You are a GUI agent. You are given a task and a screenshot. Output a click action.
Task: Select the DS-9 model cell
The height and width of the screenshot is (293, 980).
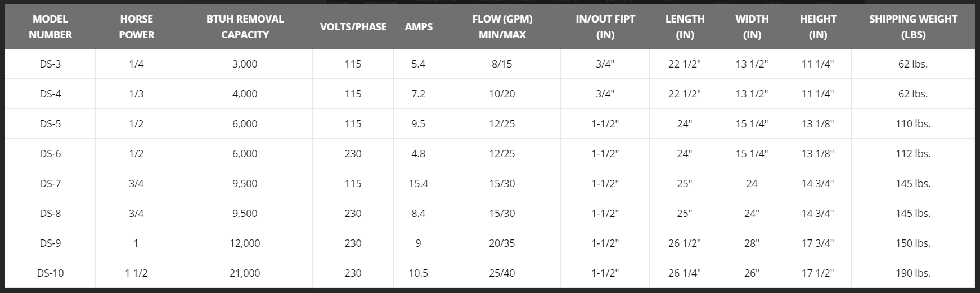(50, 243)
